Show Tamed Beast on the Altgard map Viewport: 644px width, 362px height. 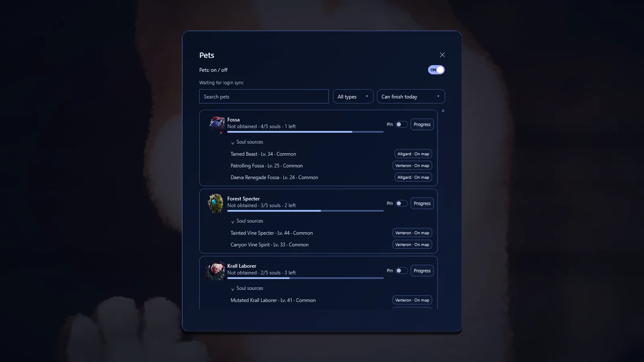click(413, 154)
